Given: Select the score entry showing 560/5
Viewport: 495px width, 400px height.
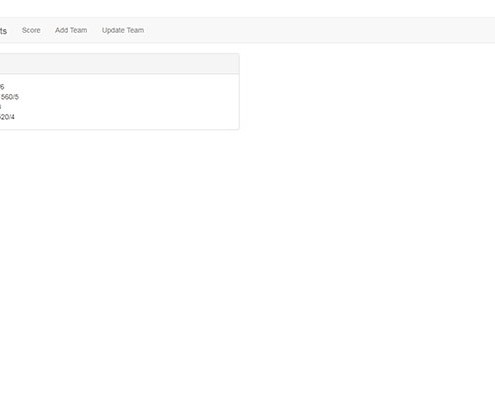Looking at the screenshot, I should (x=9, y=97).
